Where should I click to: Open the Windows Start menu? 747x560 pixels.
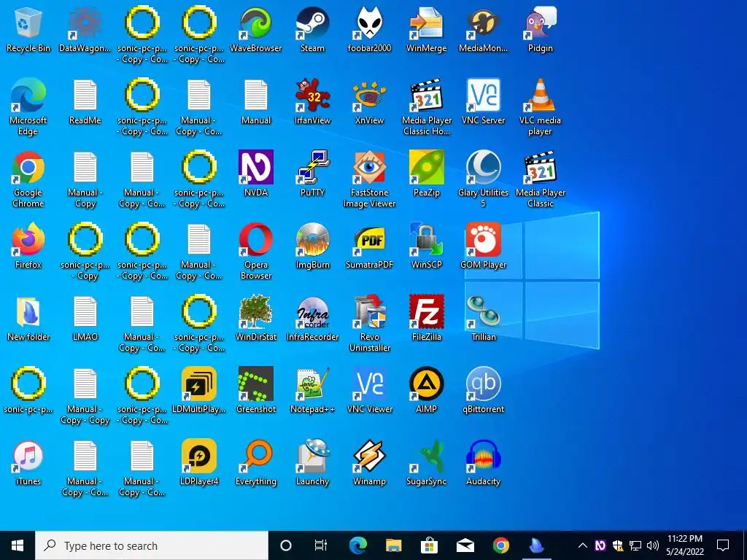pyautogui.click(x=18, y=545)
